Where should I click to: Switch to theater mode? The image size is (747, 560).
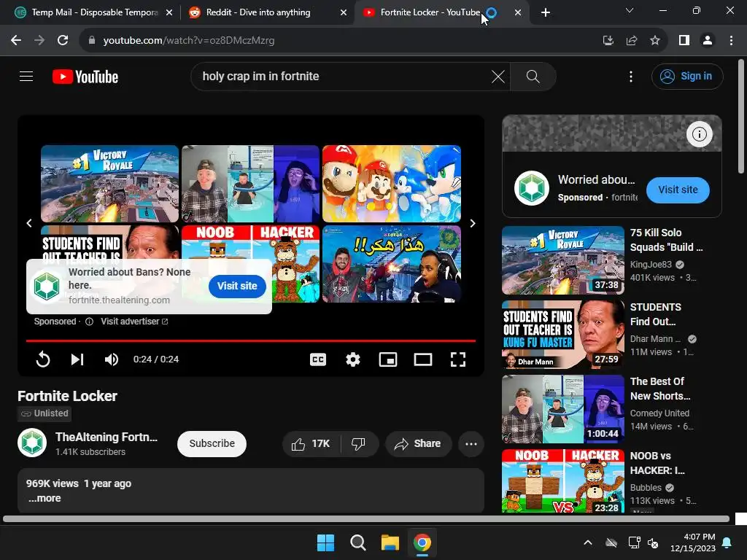[422, 359]
